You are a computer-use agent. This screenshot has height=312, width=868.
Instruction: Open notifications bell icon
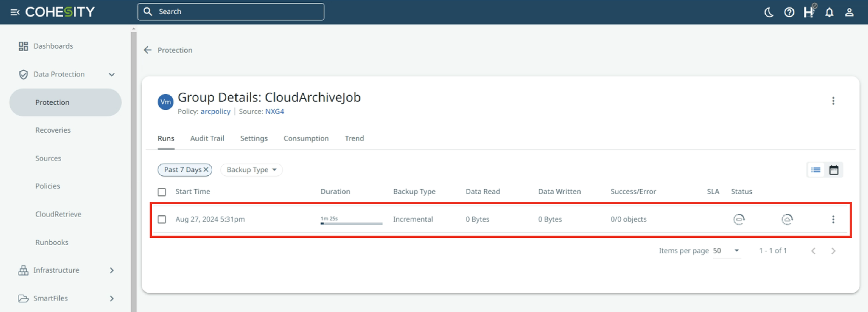pyautogui.click(x=829, y=12)
